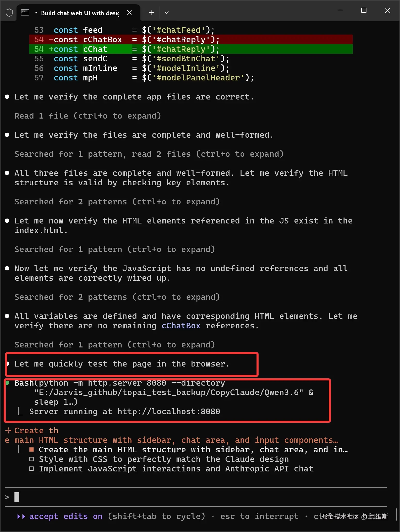Click the prompt input field at bottom
Image resolution: width=400 pixels, height=532 pixels.
point(196,497)
